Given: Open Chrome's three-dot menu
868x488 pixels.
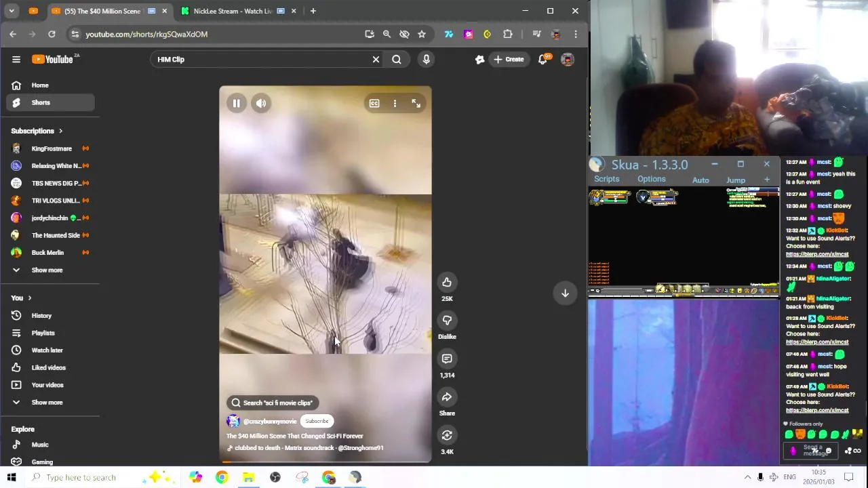Looking at the screenshot, I should [x=576, y=34].
